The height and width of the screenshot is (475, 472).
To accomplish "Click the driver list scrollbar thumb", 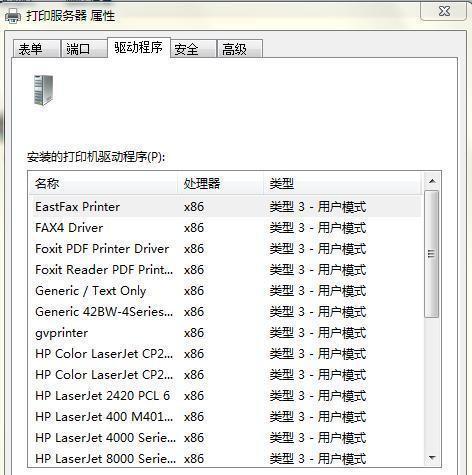I will pyautogui.click(x=432, y=254).
